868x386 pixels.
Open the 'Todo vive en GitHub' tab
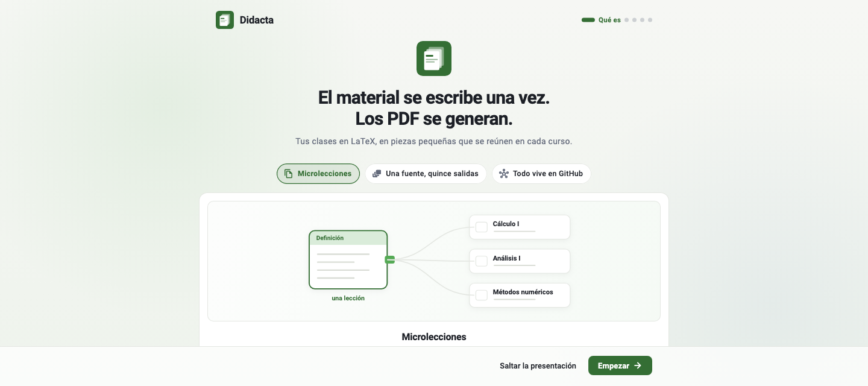pyautogui.click(x=541, y=174)
